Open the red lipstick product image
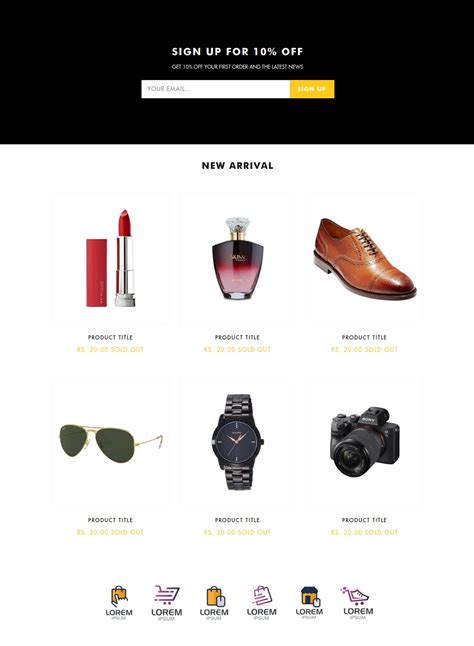Image resolution: width=474 pixels, height=646 pixels. coord(111,260)
